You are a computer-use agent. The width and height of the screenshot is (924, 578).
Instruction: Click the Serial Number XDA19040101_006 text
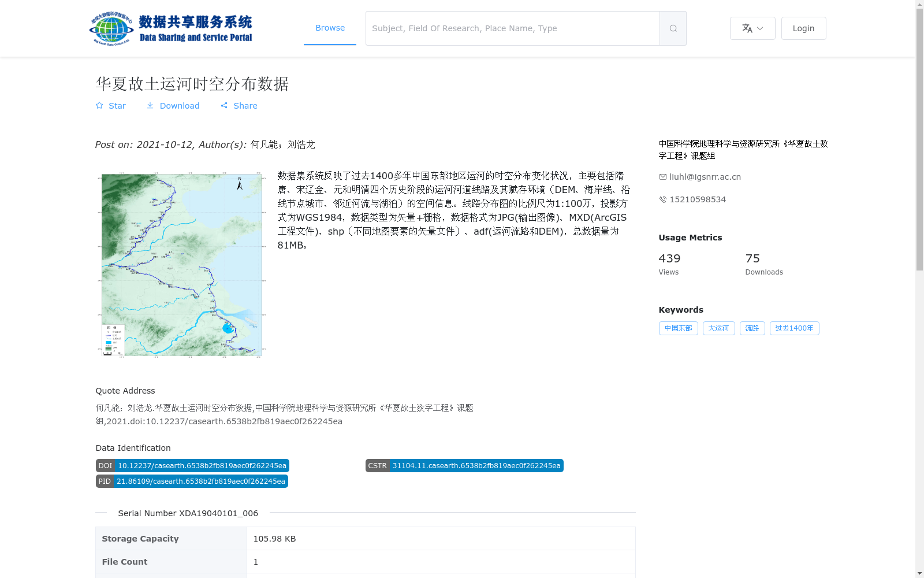188,513
